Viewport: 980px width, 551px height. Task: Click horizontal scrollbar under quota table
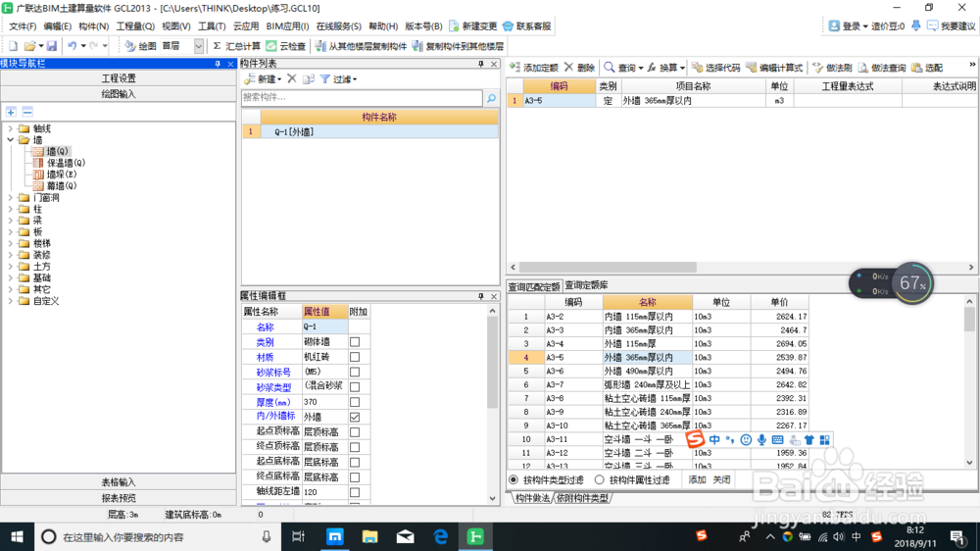point(608,267)
